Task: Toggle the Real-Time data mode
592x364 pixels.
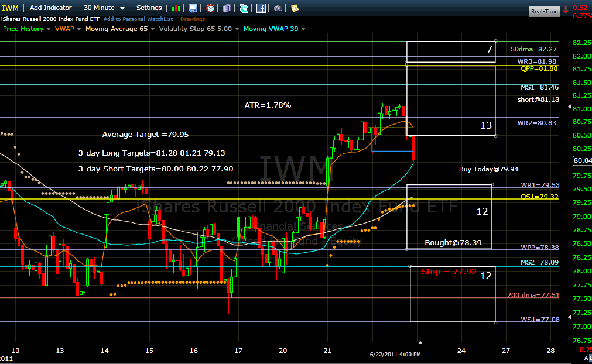Action: [x=543, y=11]
